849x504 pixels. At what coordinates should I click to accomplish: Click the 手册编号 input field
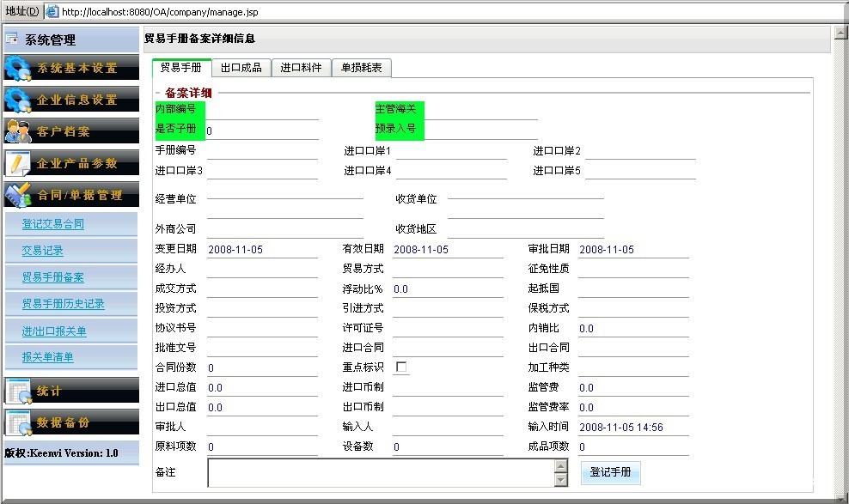coord(262,151)
